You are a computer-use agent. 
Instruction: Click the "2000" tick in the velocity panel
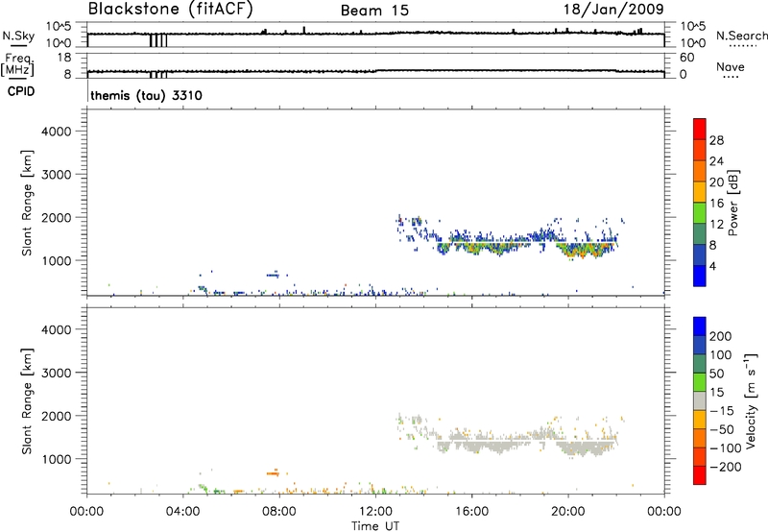(57, 416)
